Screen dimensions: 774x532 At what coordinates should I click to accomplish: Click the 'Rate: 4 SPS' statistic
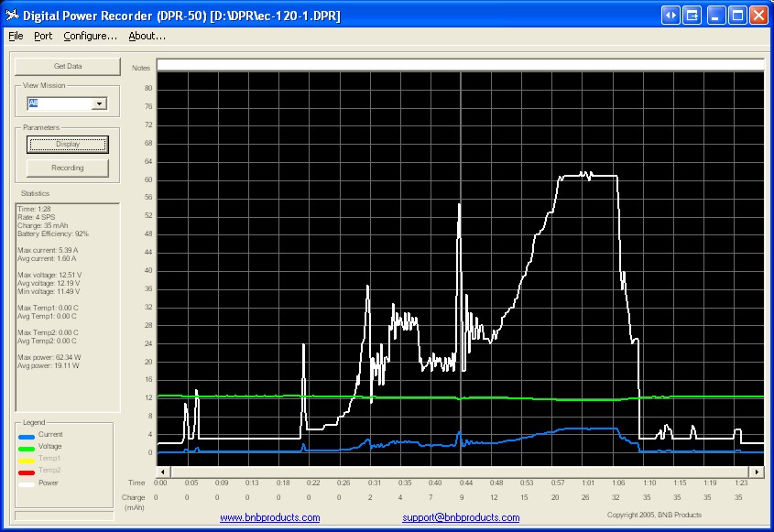pyautogui.click(x=36, y=217)
